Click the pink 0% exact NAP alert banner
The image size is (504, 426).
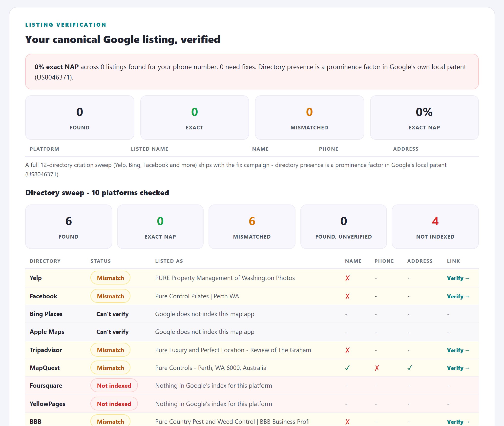(x=252, y=72)
